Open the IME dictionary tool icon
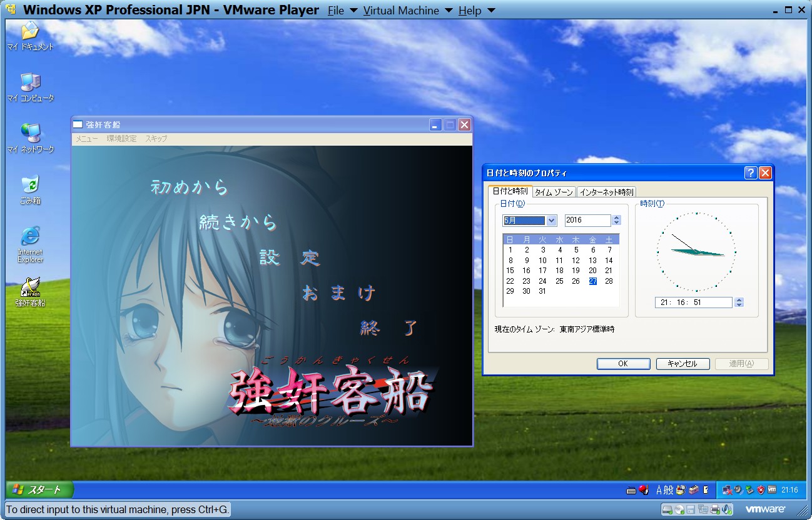This screenshot has height=520, width=812. click(681, 490)
